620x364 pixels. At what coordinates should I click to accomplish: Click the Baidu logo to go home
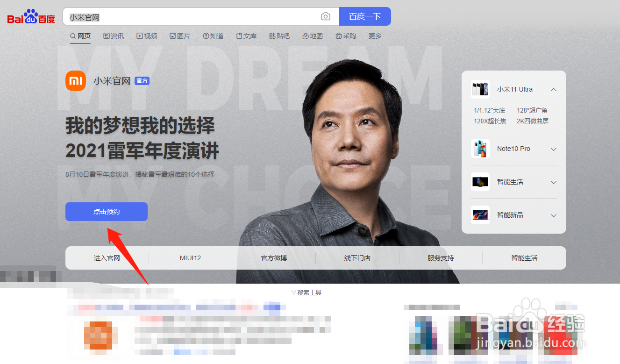[x=30, y=16]
